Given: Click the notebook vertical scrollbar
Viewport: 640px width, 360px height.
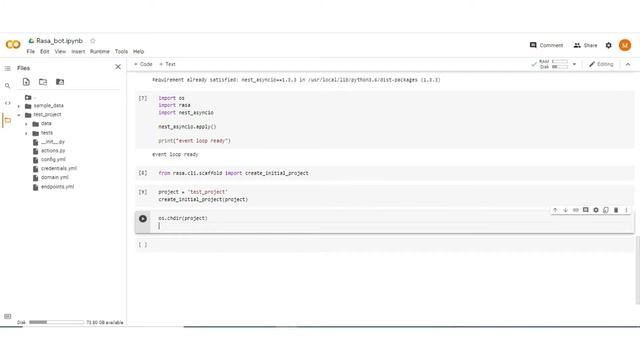Looking at the screenshot, I should (x=638, y=270).
